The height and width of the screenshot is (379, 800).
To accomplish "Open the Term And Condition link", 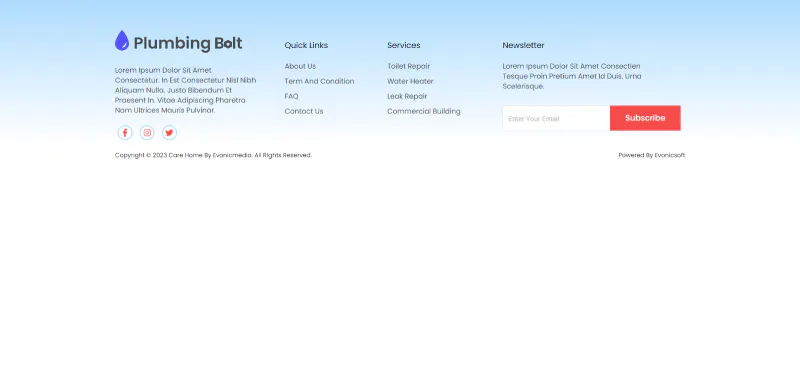I will tap(319, 81).
